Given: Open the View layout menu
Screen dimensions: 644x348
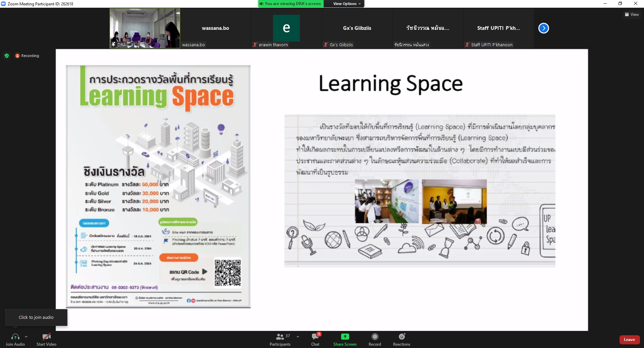Looking at the screenshot, I should coord(632,14).
